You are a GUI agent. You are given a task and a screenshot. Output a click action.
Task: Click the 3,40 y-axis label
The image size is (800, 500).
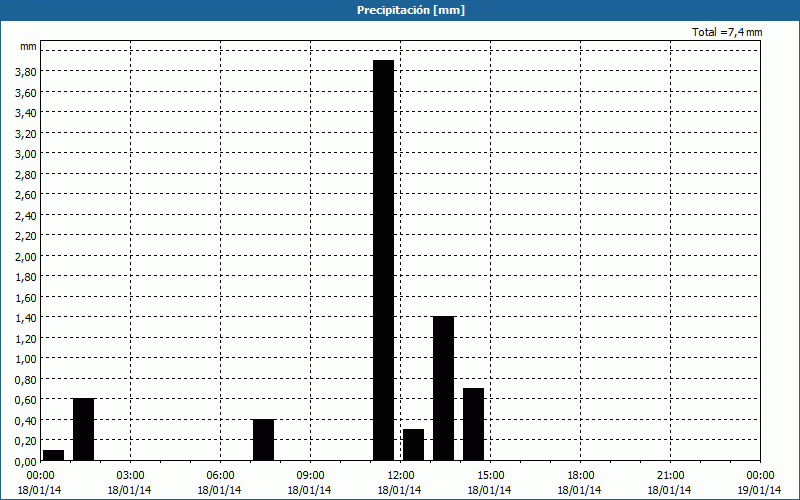click(26, 113)
